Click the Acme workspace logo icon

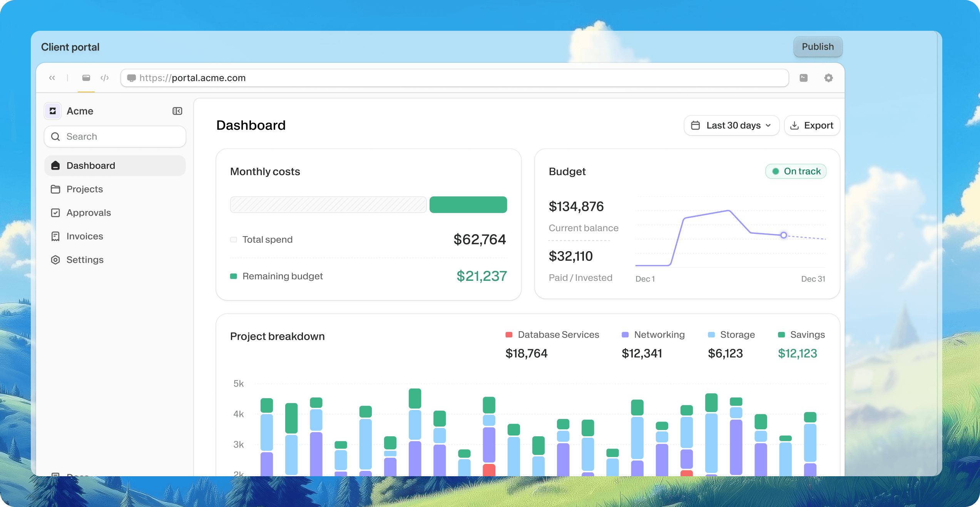[52, 111]
